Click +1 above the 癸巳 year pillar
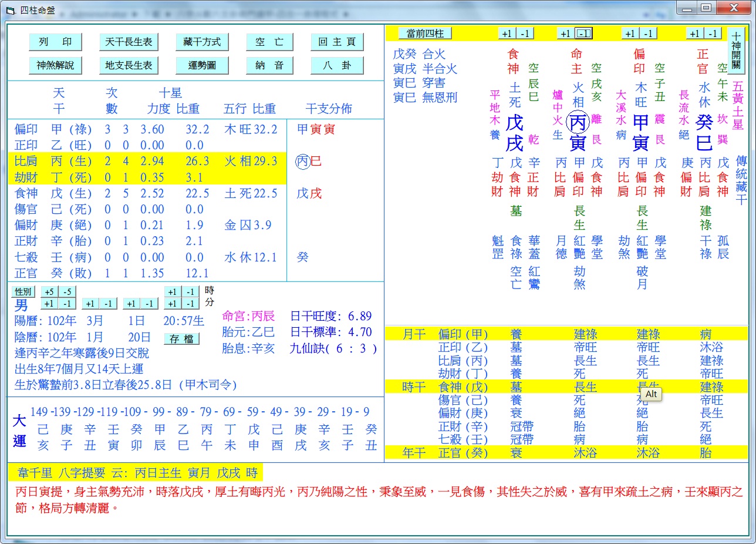The height and width of the screenshot is (544, 756). 695,33
